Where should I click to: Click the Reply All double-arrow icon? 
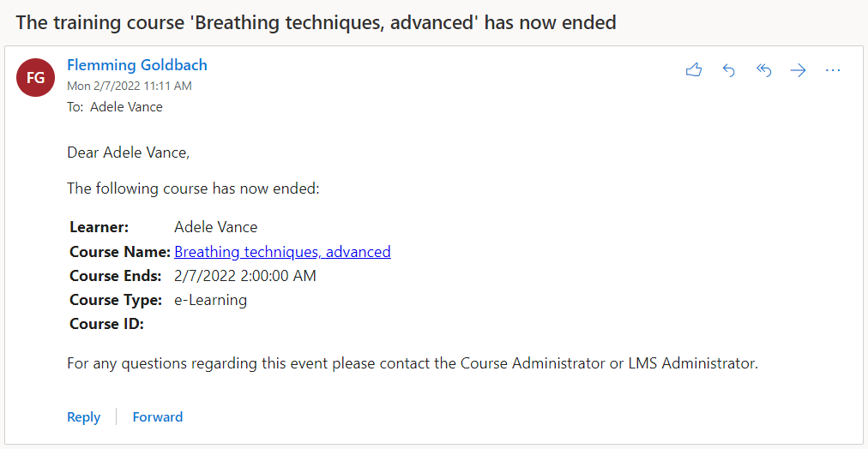point(763,70)
